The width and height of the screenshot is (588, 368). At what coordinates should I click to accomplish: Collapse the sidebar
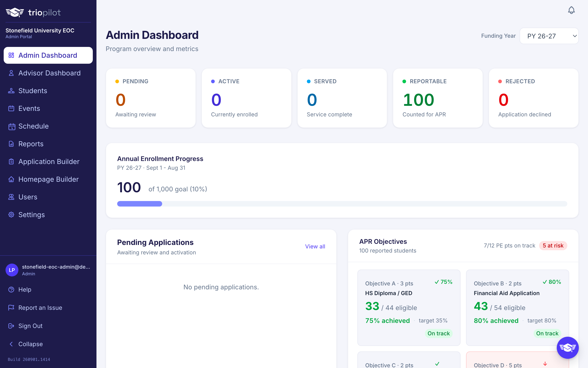48,344
